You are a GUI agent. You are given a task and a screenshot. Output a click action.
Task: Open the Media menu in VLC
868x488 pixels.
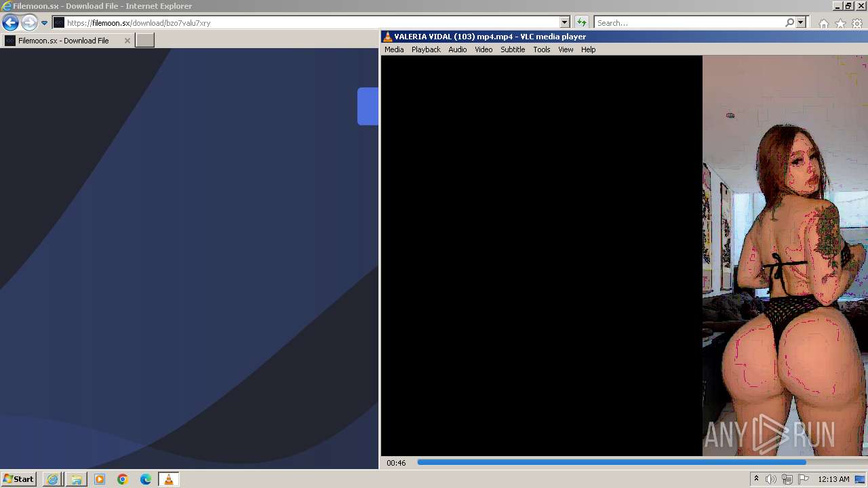tap(394, 49)
